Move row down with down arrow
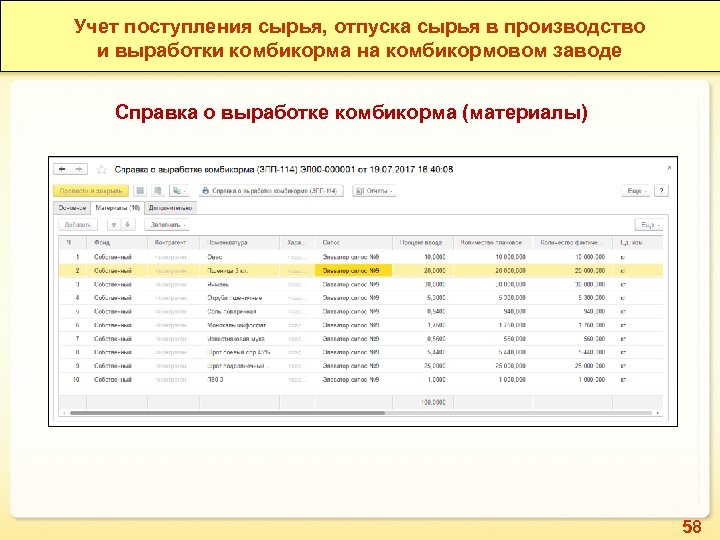Image resolution: width=720 pixels, height=540 pixels. pos(128,225)
